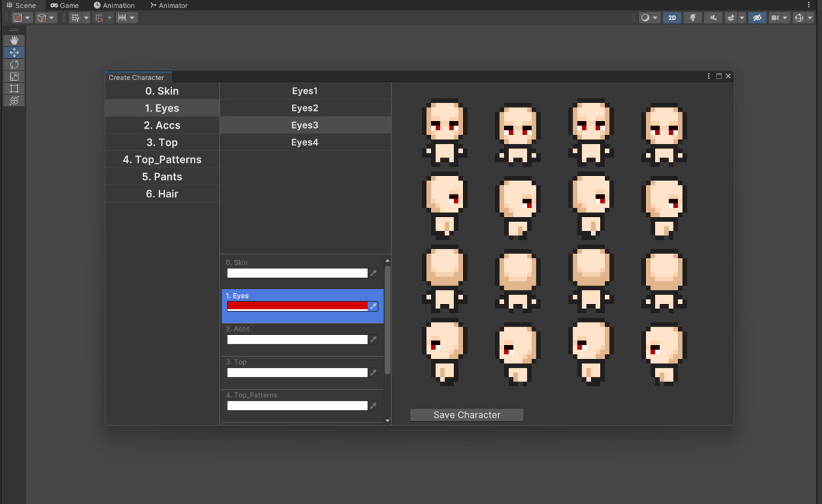Image resolution: width=822 pixels, height=504 pixels.
Task: Pick Accs color with eyedropper
Action: 373,340
